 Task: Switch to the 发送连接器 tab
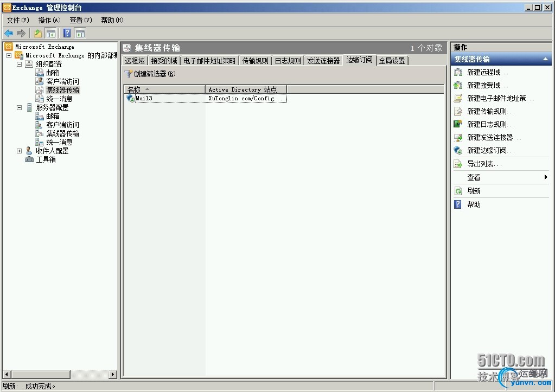click(323, 61)
